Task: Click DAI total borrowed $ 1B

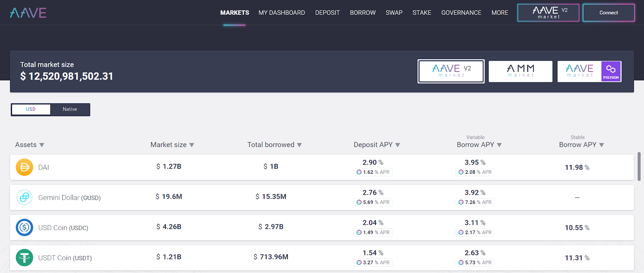Action: (271, 166)
